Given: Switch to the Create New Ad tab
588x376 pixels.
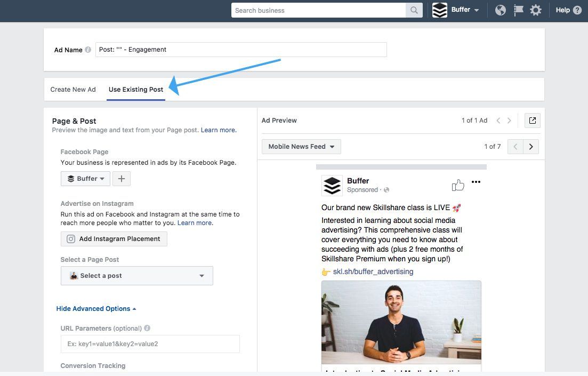Looking at the screenshot, I should coord(73,89).
